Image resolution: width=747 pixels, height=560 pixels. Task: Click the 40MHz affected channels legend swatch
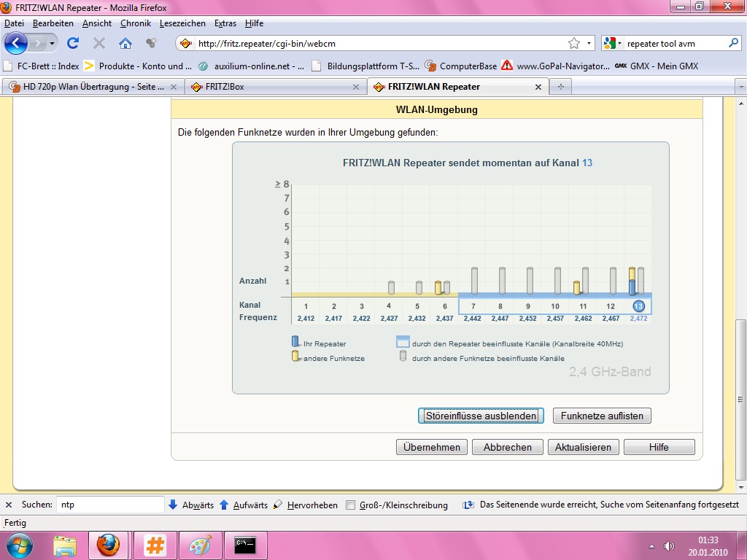click(403, 342)
